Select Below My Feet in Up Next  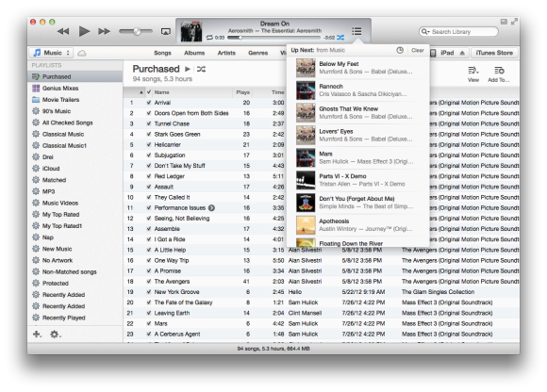(x=358, y=68)
